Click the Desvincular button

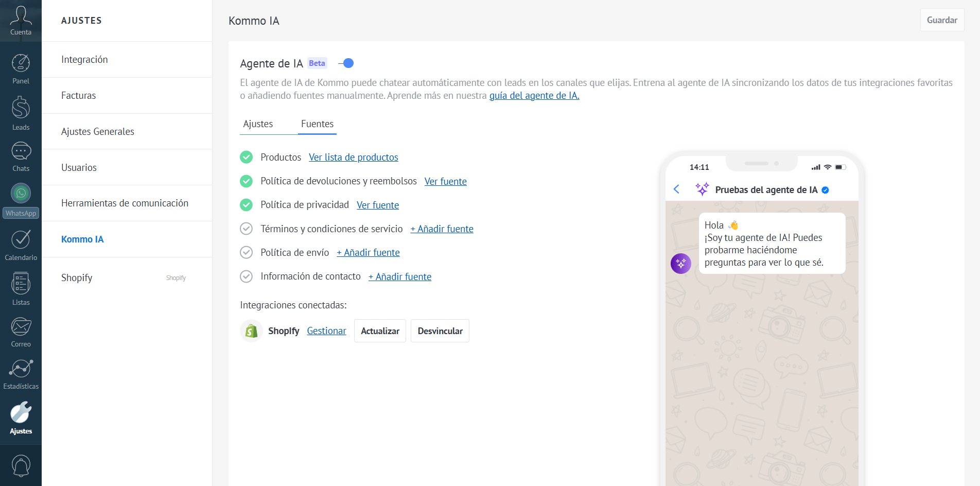coord(440,331)
